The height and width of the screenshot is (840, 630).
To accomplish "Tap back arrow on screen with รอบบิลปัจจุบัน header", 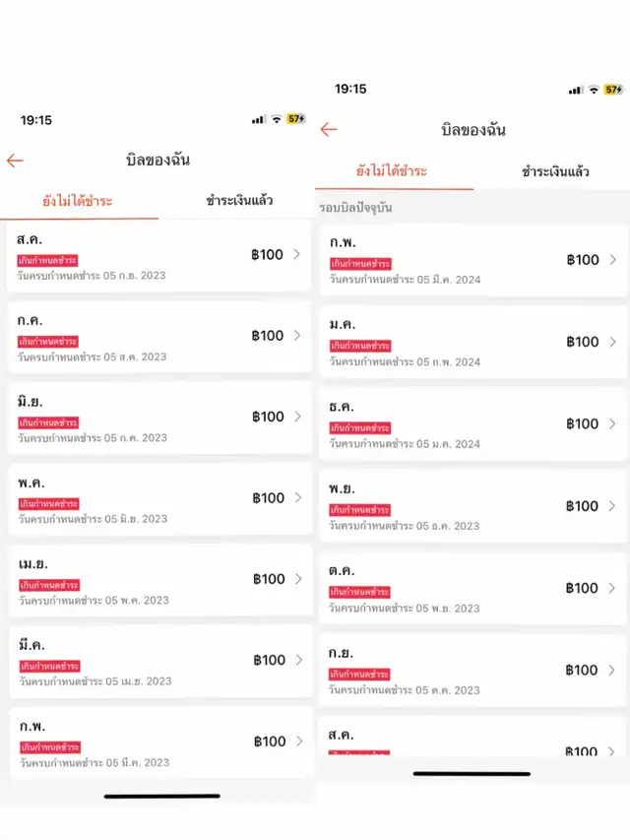I will [x=329, y=130].
